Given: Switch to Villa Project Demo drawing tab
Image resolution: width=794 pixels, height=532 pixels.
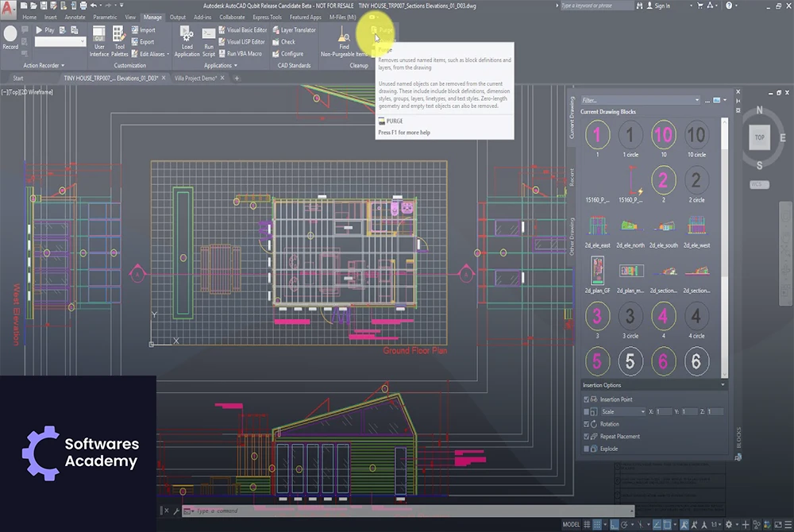Looking at the screenshot, I should pyautogui.click(x=195, y=79).
